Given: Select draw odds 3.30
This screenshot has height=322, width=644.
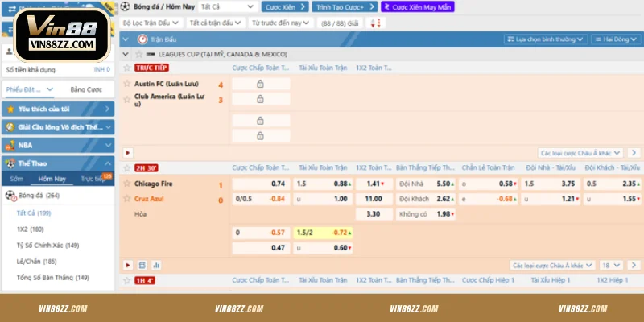Looking at the screenshot, I should [x=374, y=214].
